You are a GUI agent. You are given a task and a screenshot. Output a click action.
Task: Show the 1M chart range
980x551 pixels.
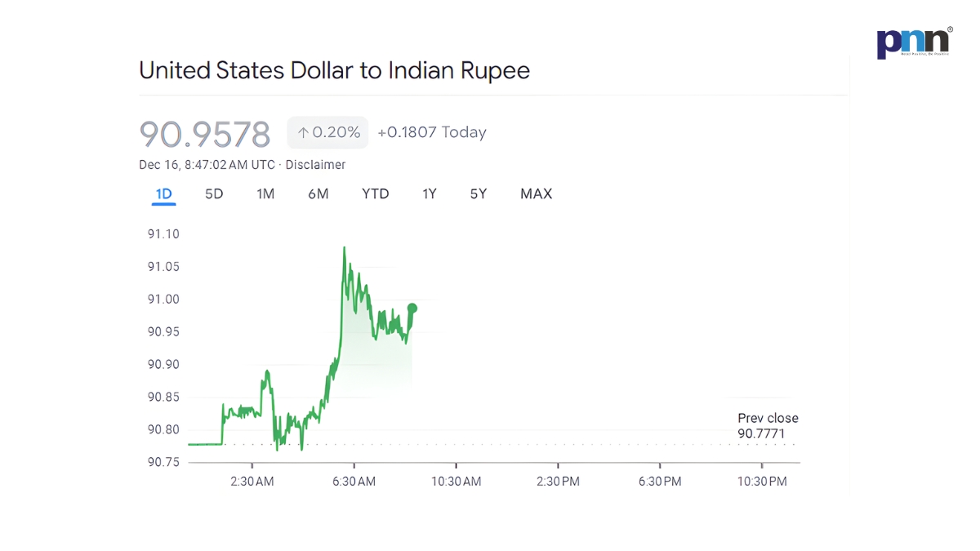(x=265, y=194)
